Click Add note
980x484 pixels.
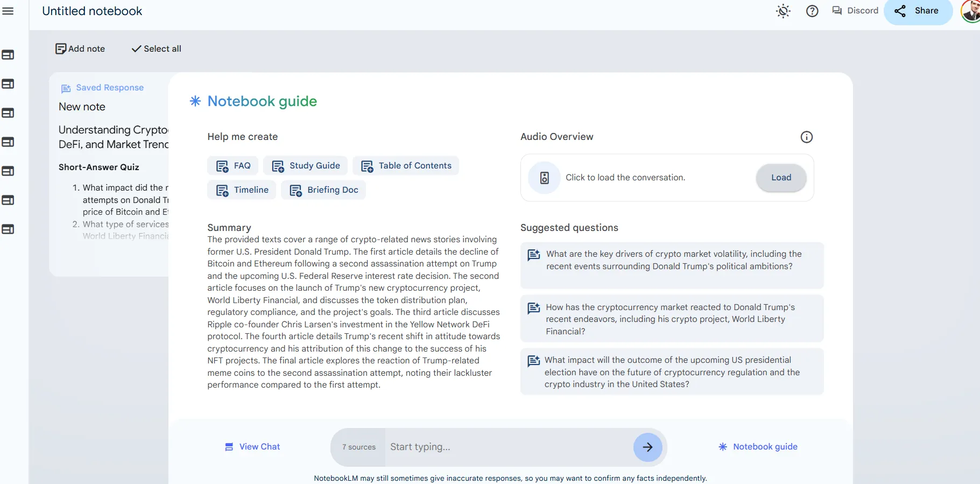[80, 49]
